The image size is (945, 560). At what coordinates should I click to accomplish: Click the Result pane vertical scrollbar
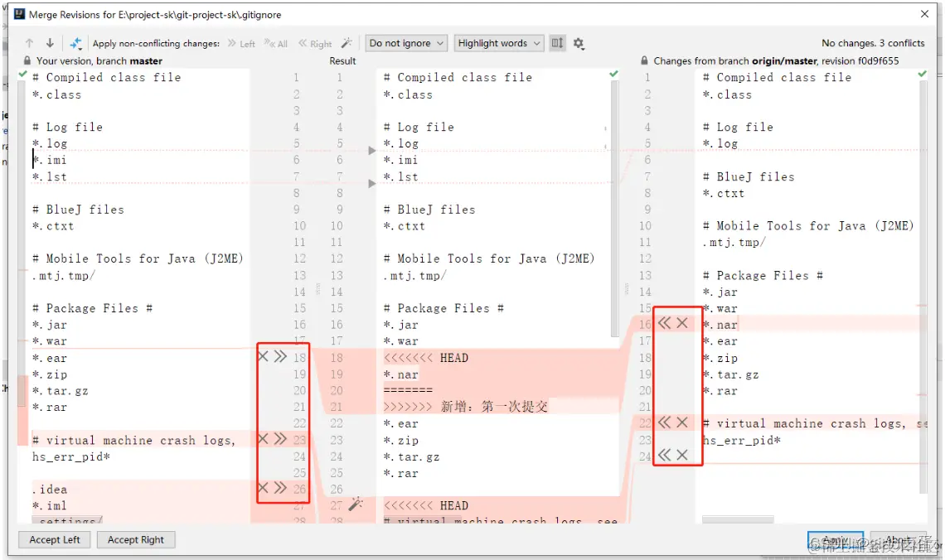pos(615,208)
